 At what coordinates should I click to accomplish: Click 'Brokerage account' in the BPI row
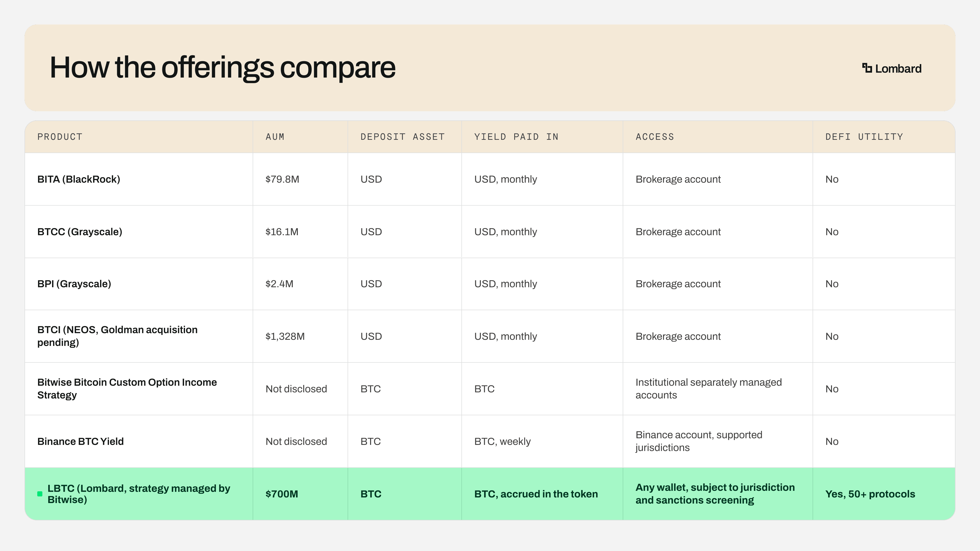(x=678, y=284)
